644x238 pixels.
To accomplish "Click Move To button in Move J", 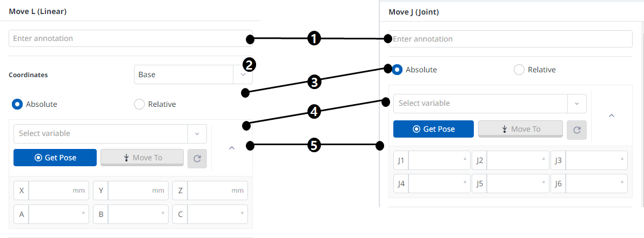I will [x=521, y=129].
